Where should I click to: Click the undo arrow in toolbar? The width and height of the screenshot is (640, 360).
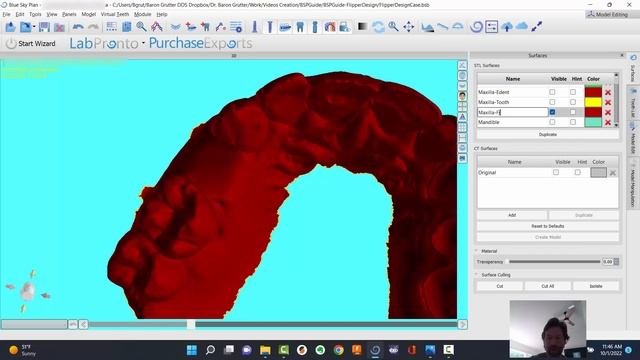[78, 27]
